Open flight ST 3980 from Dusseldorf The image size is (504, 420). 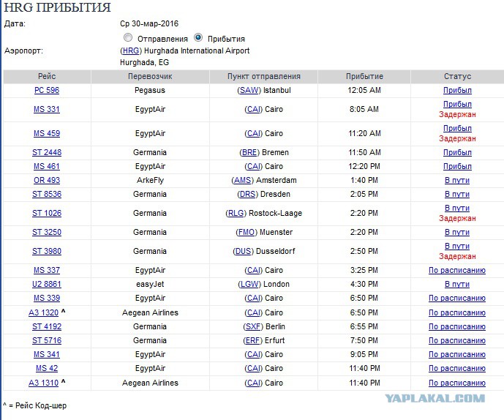click(47, 251)
